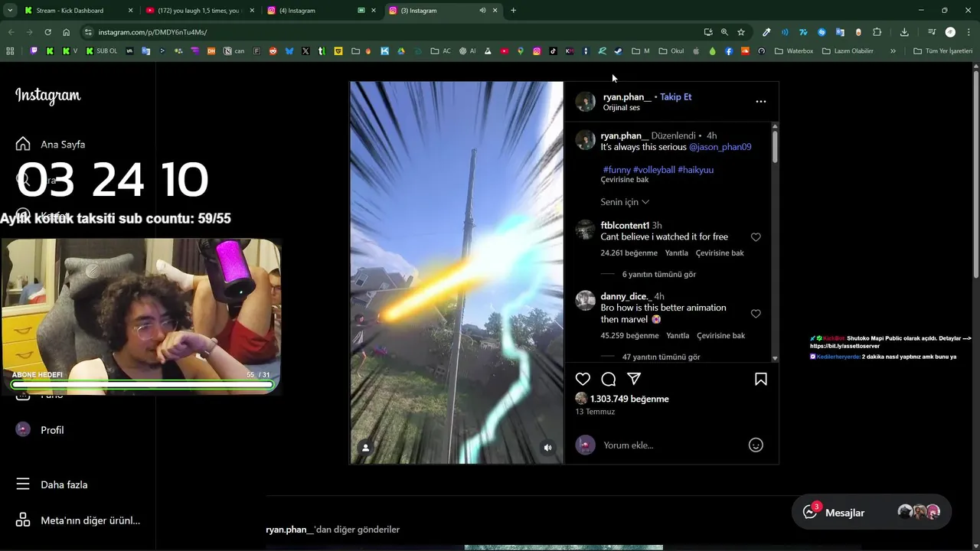This screenshot has width=980, height=551.
Task: Show tagged people icon on the video
Action: click(366, 448)
